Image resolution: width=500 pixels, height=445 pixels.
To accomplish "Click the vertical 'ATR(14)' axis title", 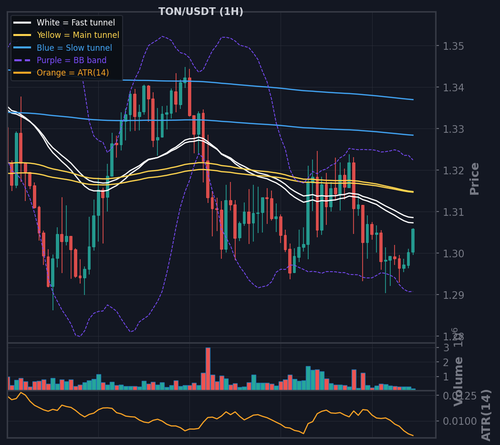I will point(486,415).
